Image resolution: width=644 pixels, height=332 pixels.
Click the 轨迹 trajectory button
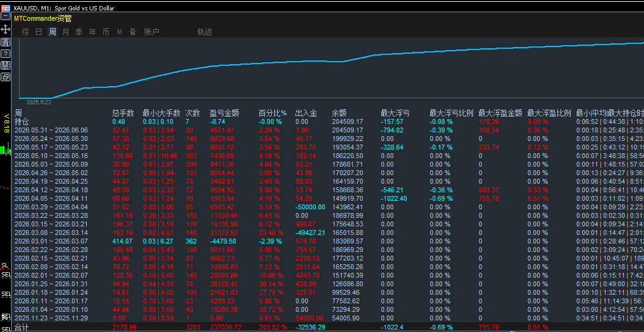[204, 32]
